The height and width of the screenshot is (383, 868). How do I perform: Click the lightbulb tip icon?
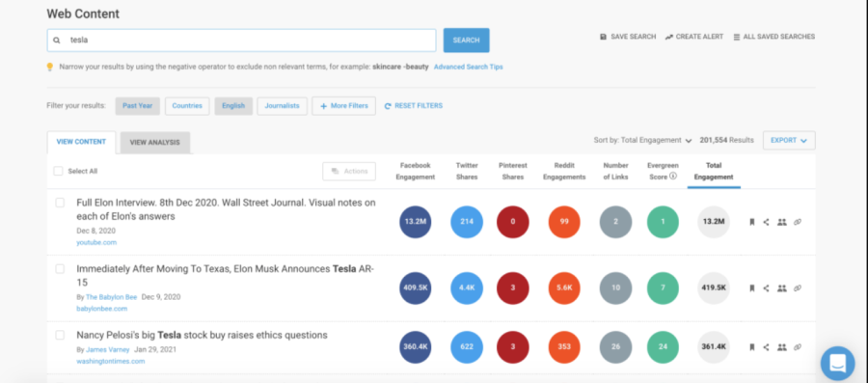(50, 67)
